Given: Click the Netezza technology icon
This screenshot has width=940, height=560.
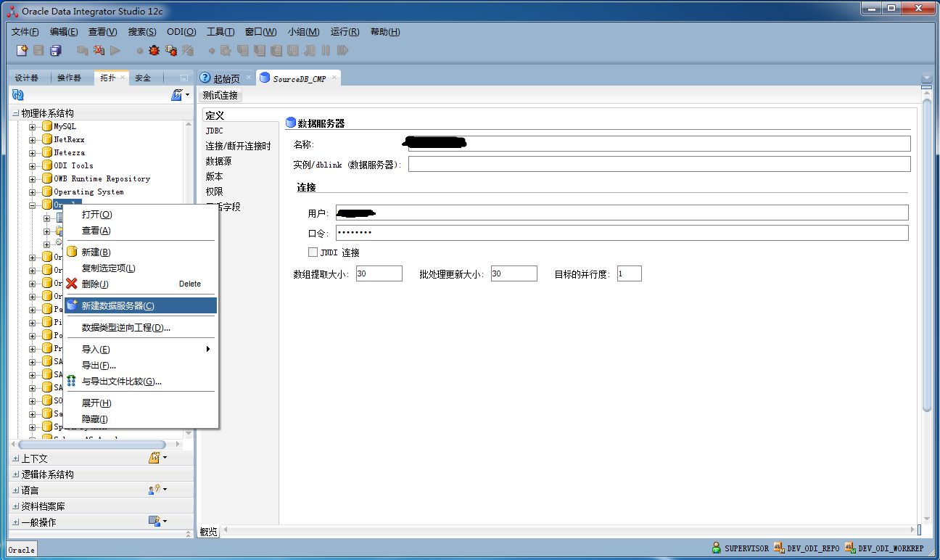Looking at the screenshot, I should click(x=47, y=152).
